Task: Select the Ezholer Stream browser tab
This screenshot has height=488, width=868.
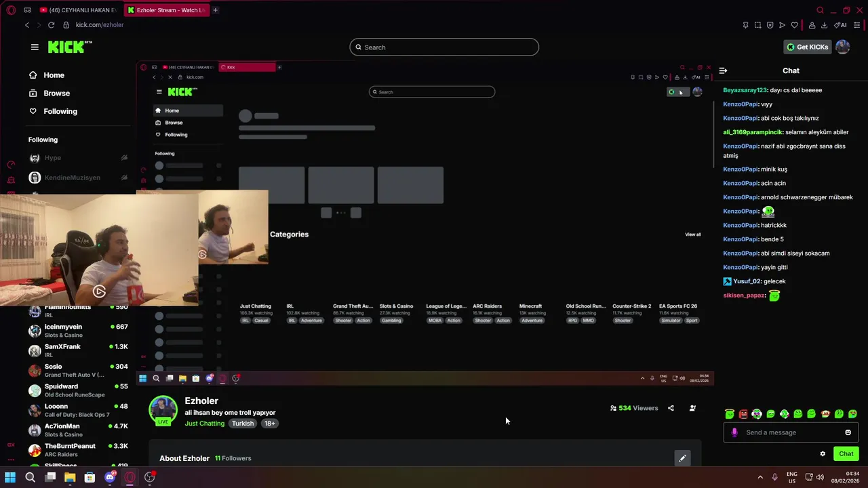Action: coord(165,10)
